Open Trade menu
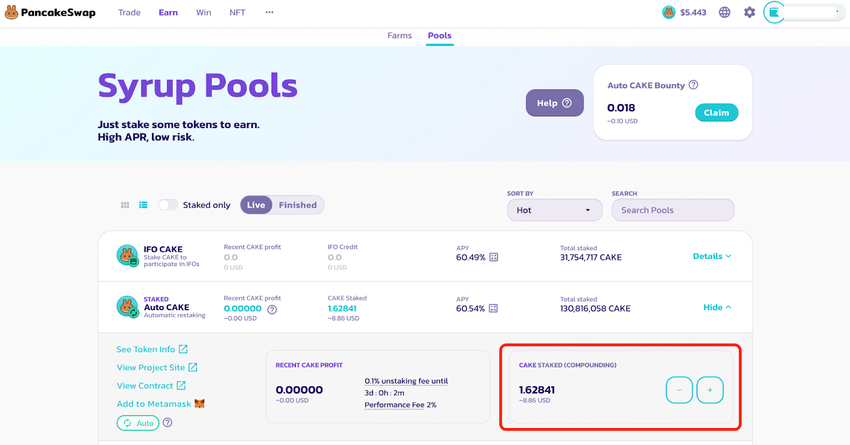 point(129,13)
